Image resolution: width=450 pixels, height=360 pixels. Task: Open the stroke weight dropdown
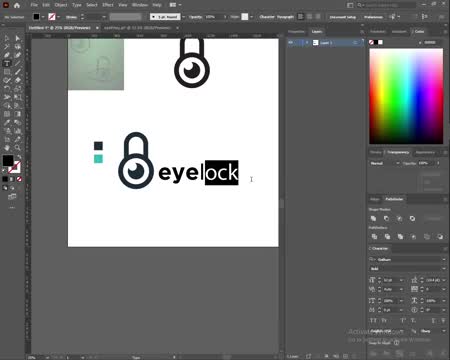click(x=104, y=17)
